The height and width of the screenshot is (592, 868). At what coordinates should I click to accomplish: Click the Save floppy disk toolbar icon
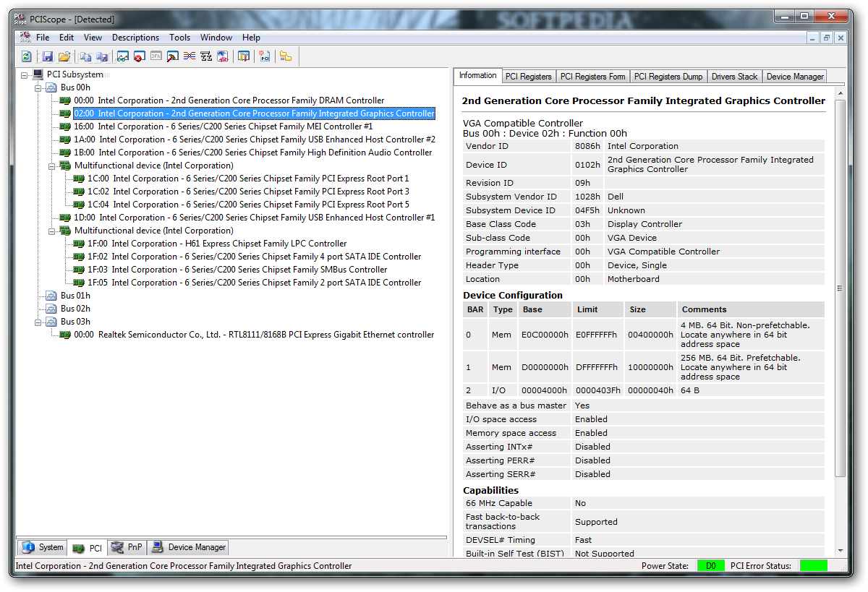[48, 56]
